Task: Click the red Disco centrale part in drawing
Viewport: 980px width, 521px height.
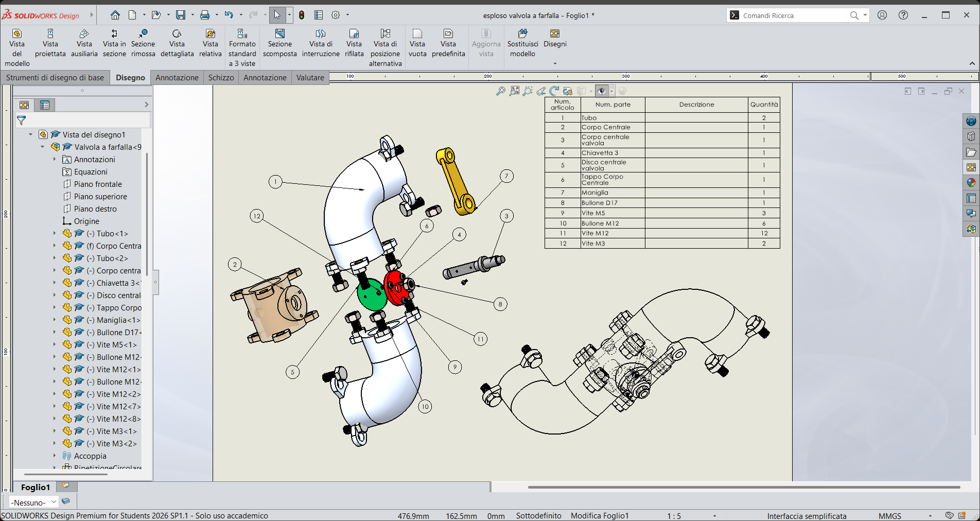Action: [395, 287]
